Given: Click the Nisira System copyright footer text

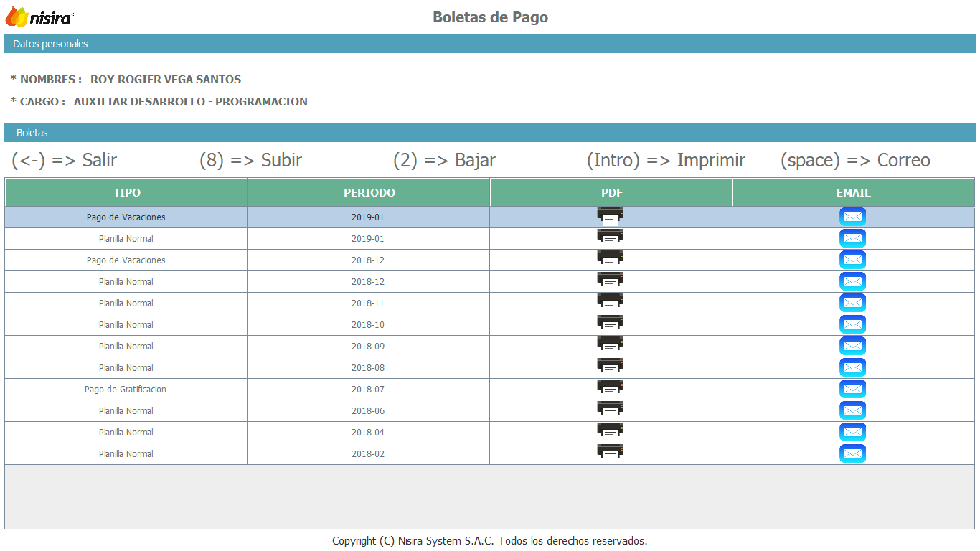Looking at the screenshot, I should click(490, 541).
